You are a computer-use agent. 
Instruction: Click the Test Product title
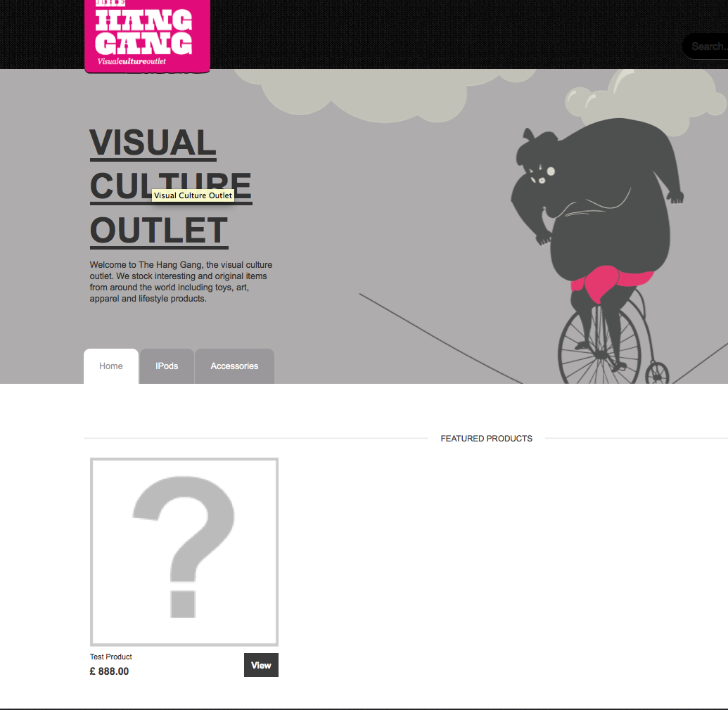(x=111, y=657)
